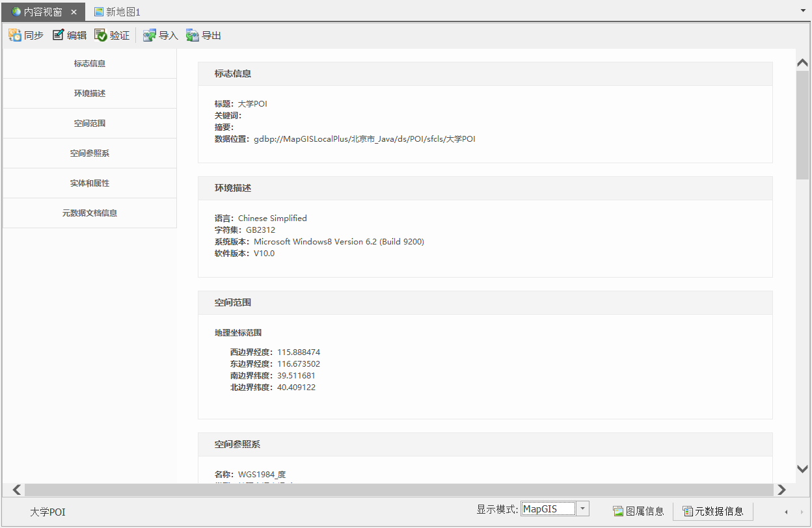Select 空间参照系 in the sidebar
812x528 pixels.
pyautogui.click(x=90, y=153)
